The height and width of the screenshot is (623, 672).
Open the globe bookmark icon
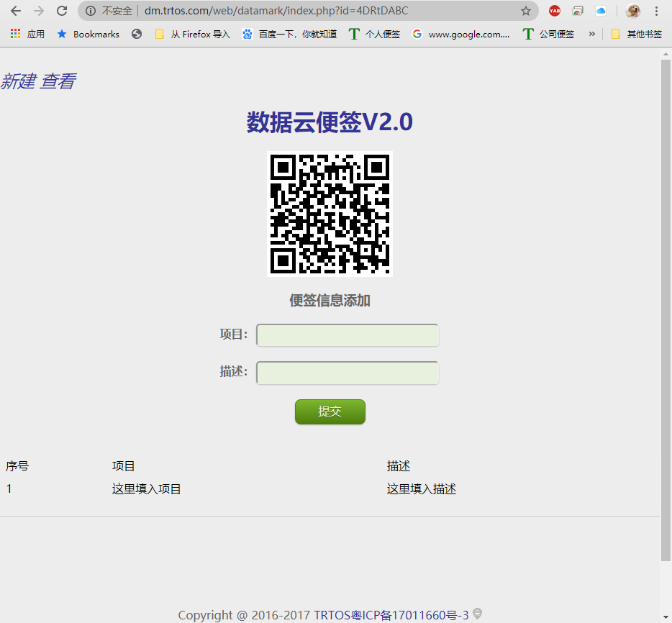(137, 34)
